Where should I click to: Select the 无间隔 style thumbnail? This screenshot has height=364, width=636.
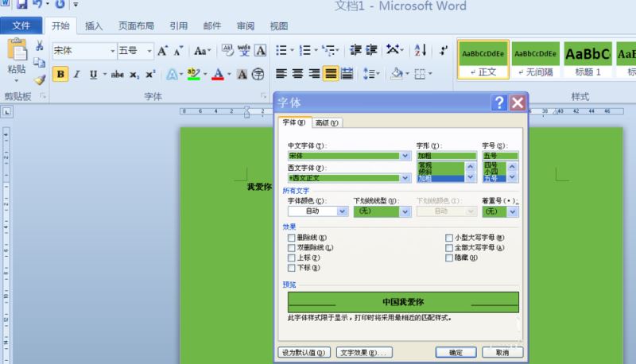click(x=535, y=59)
